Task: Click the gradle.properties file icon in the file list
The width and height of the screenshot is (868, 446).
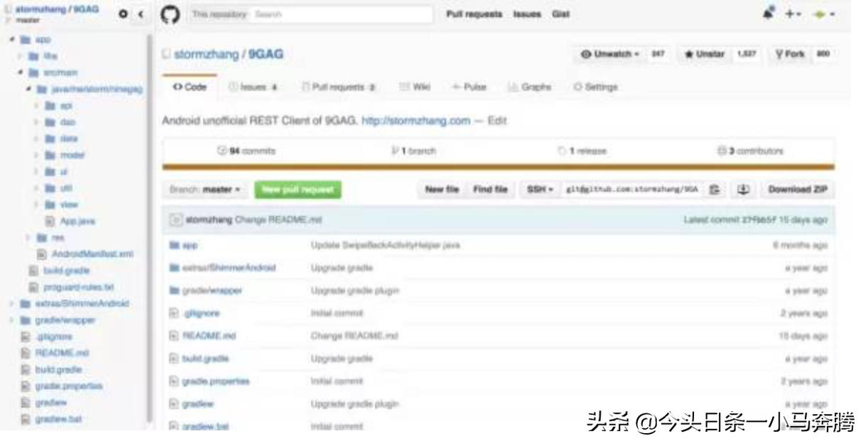Action: click(x=174, y=381)
